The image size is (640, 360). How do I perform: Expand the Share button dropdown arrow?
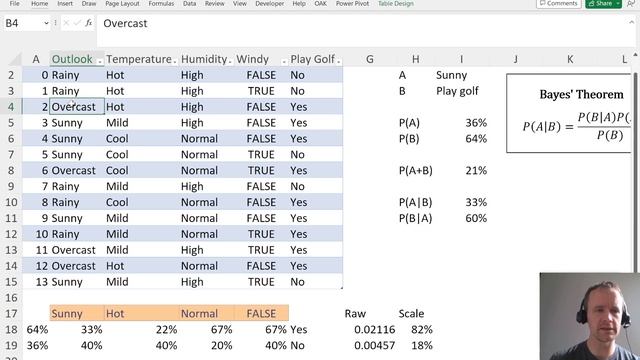(618, 3)
